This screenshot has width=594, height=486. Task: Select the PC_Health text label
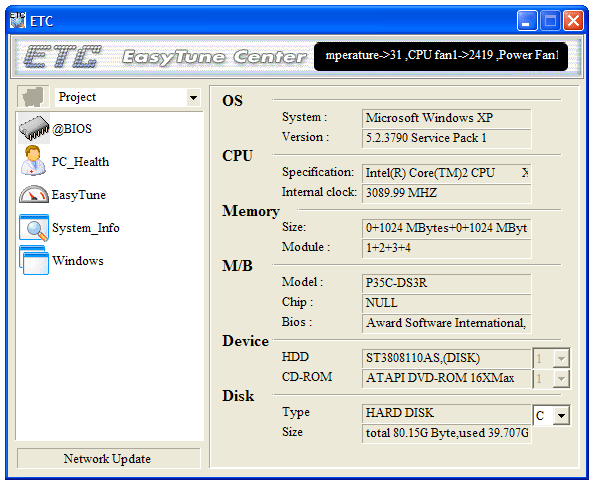point(80,162)
